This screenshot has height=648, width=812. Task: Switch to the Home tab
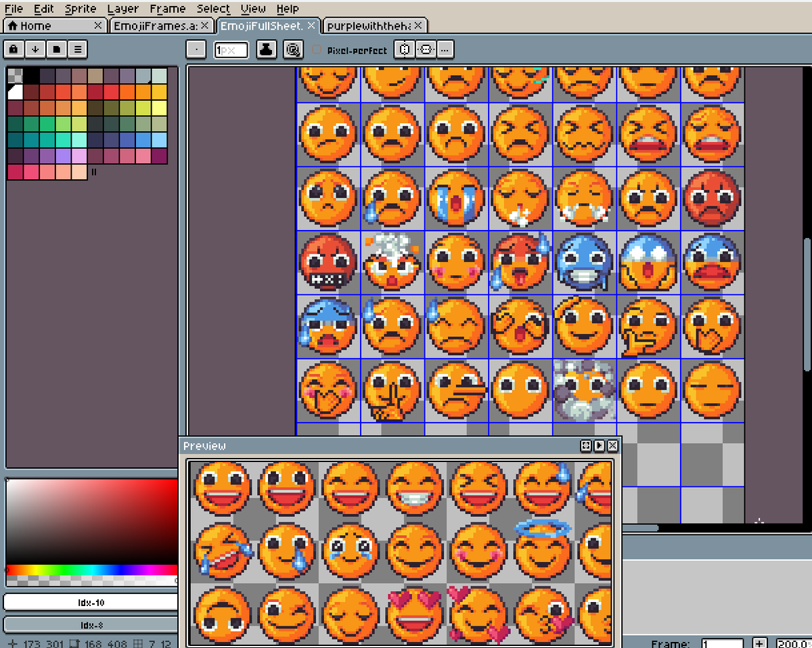click(54, 26)
